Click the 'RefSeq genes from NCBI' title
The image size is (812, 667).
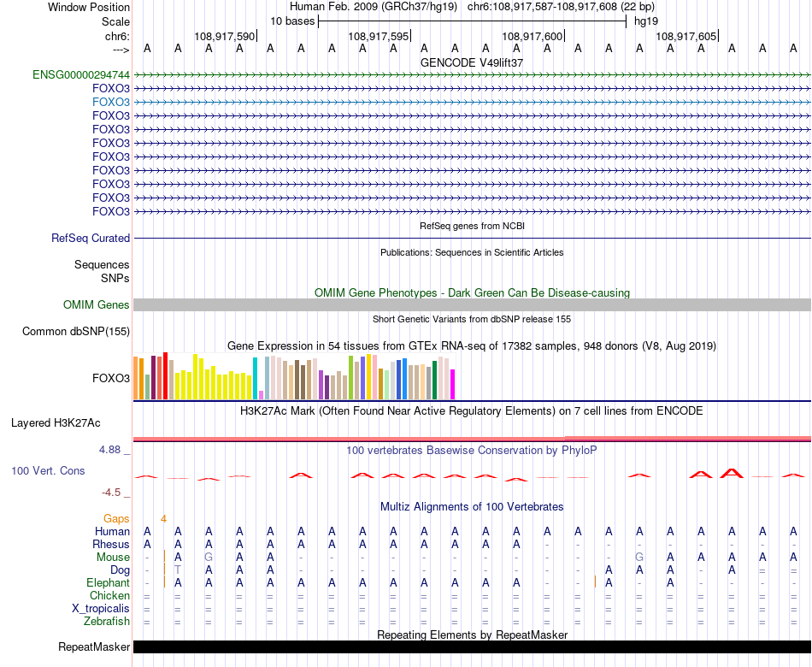(472, 226)
